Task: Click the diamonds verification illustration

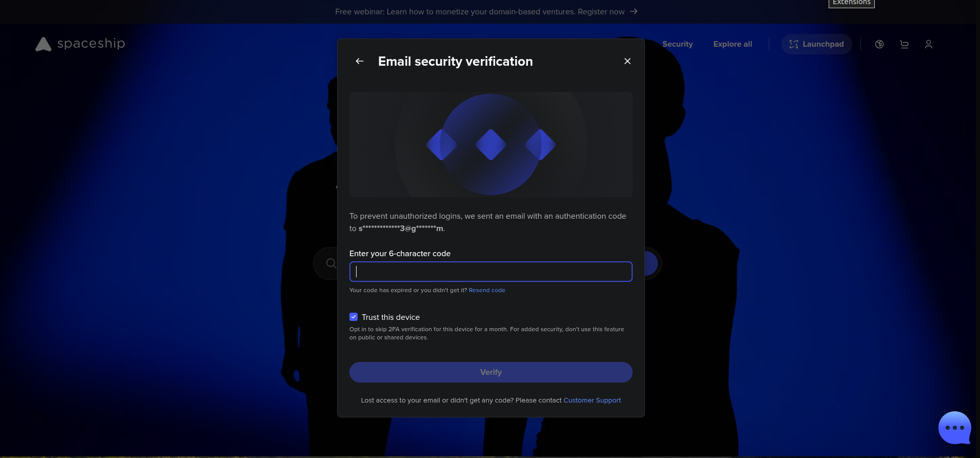Action: click(491, 144)
